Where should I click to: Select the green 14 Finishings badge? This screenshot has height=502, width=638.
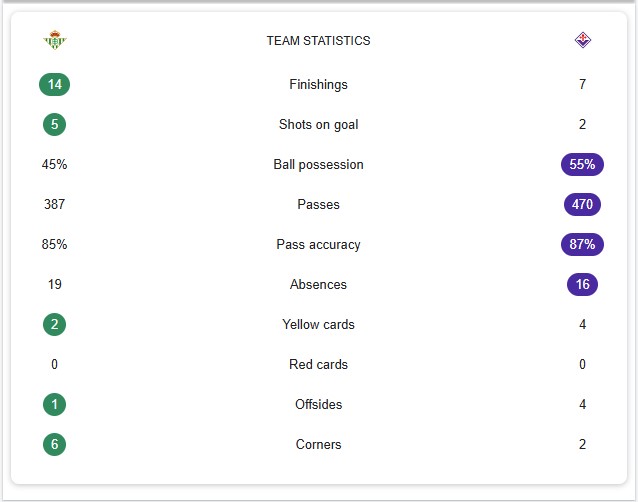pyautogui.click(x=55, y=85)
